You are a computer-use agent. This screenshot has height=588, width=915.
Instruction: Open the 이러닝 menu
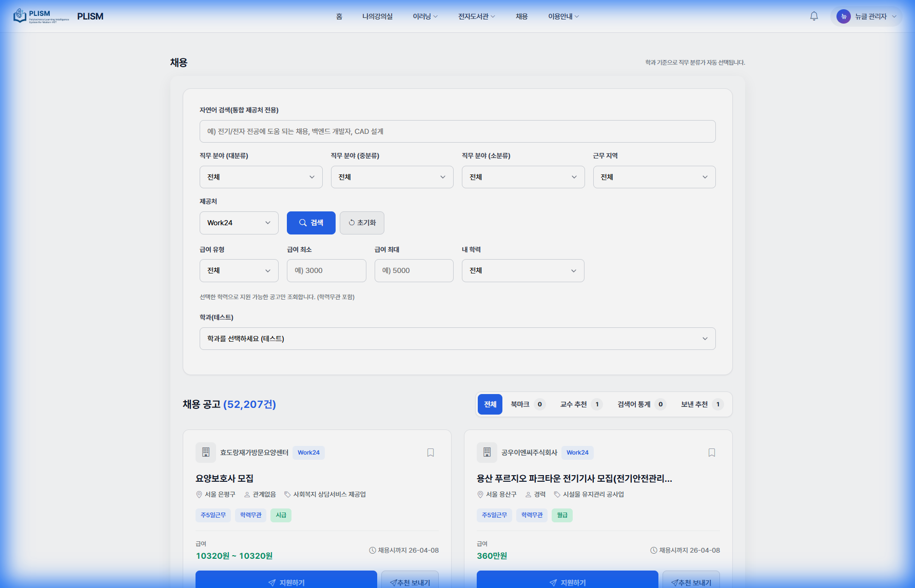(425, 16)
